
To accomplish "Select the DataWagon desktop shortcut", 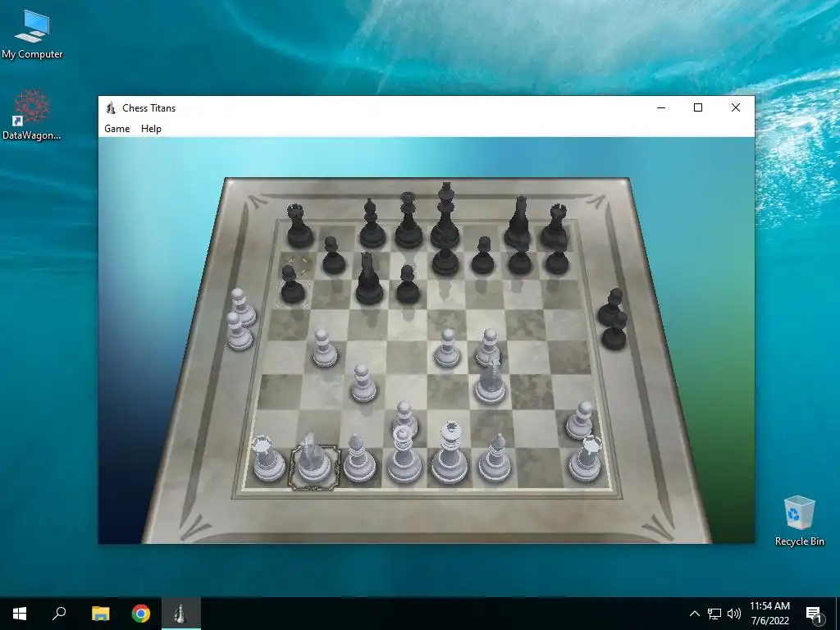I will (x=32, y=115).
